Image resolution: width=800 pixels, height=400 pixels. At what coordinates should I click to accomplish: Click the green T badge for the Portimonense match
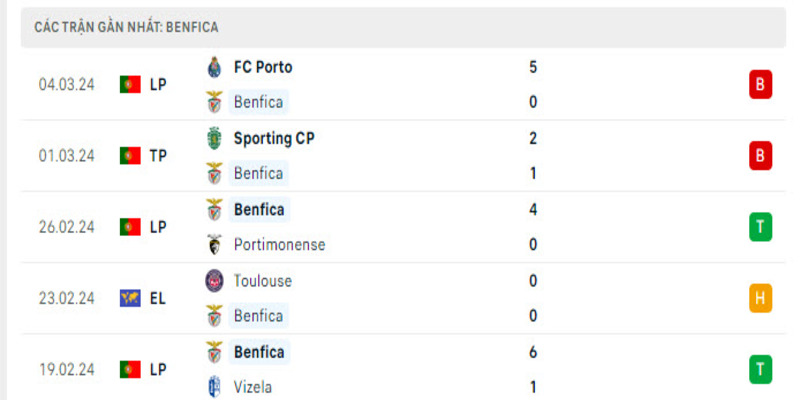tap(760, 227)
